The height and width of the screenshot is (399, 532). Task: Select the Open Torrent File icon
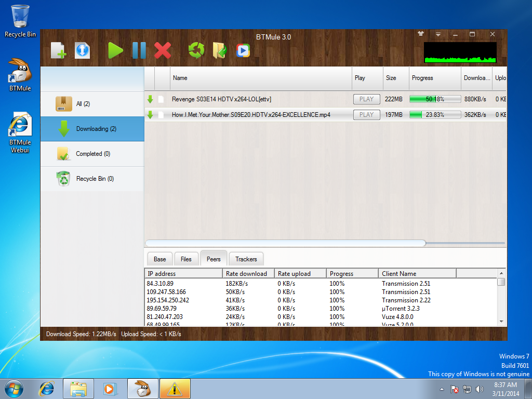[x=82, y=50]
